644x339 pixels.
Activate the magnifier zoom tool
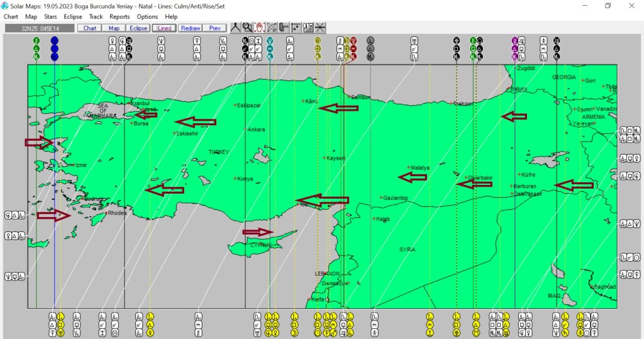248,28
